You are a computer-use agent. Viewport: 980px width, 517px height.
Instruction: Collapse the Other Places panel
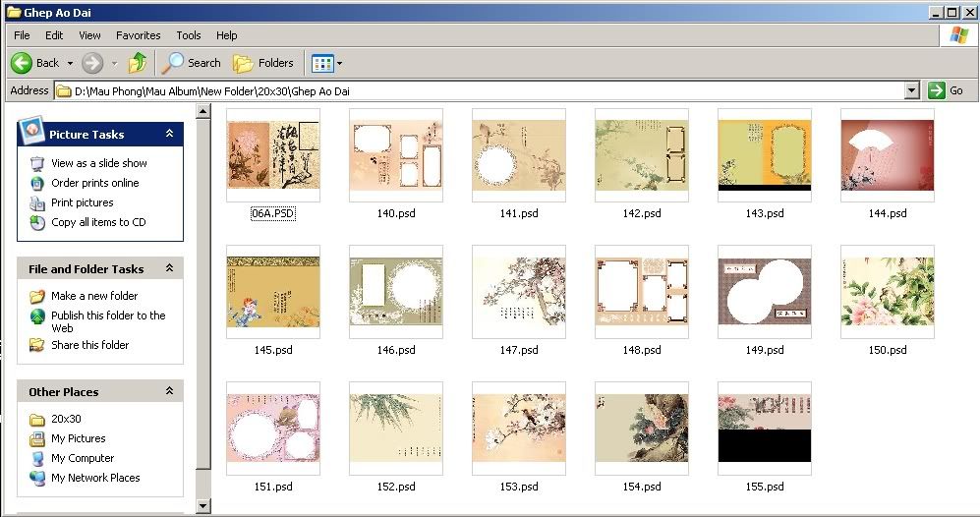(x=169, y=391)
